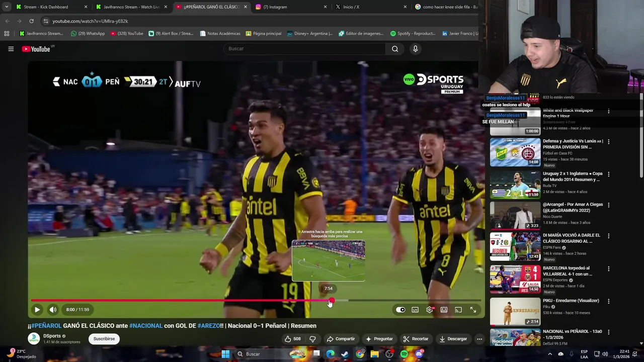Image resolution: width=644 pixels, height=362 pixels.
Task: Switch to Javifrannco Stream browser tab
Action: click(131, 7)
